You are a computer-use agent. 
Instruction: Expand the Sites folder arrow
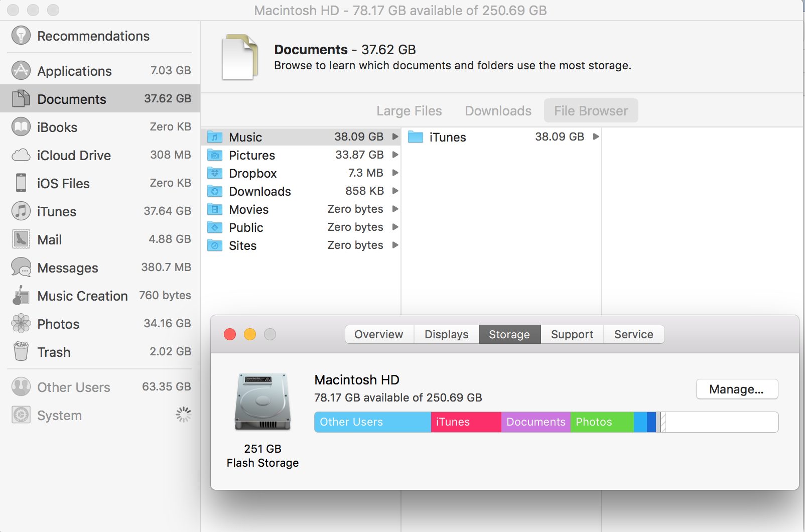point(395,245)
